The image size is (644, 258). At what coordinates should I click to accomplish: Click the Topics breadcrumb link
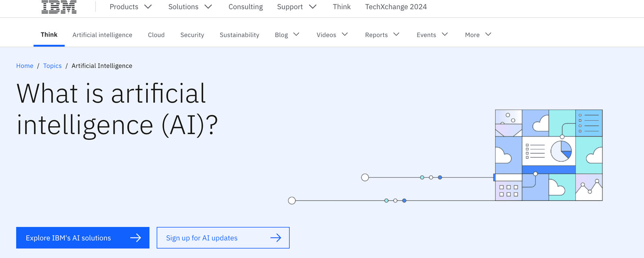point(52,66)
